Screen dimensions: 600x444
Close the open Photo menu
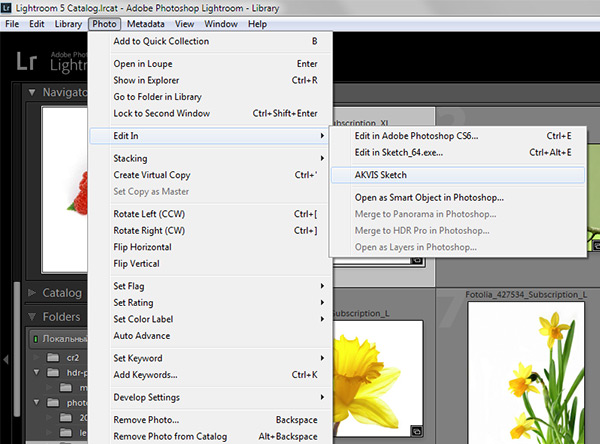(x=104, y=24)
